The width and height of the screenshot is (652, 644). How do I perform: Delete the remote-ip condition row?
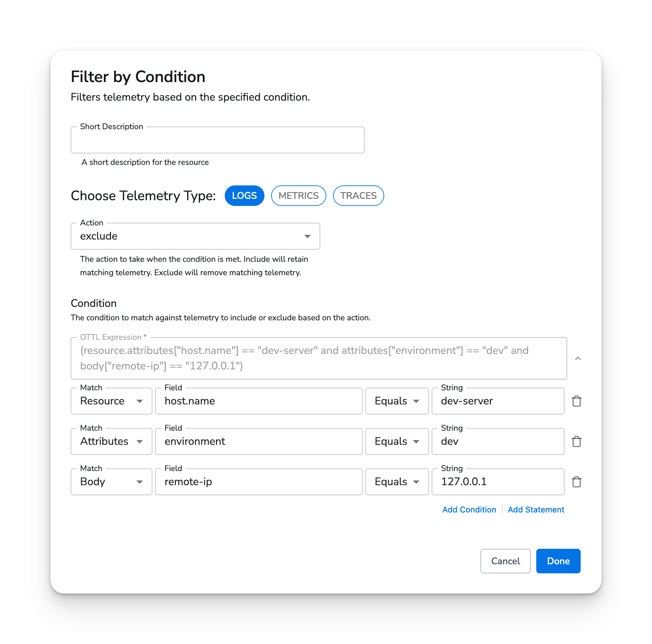click(x=576, y=481)
